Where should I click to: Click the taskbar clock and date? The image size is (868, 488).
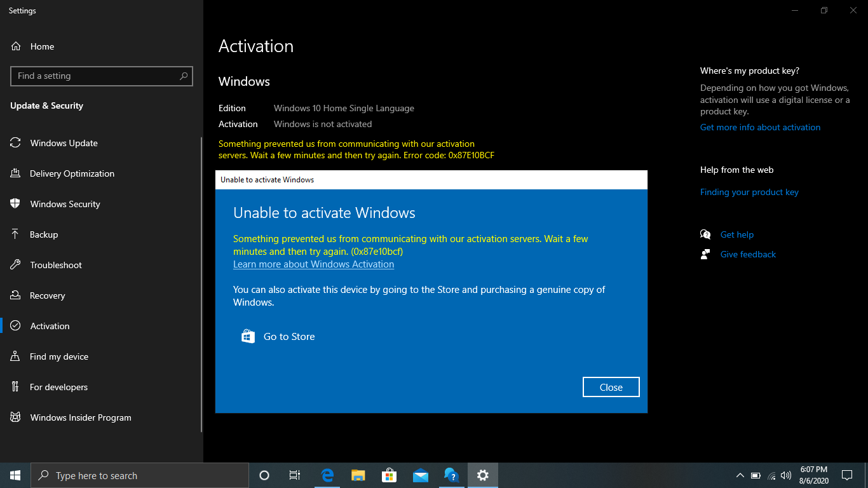tap(813, 475)
